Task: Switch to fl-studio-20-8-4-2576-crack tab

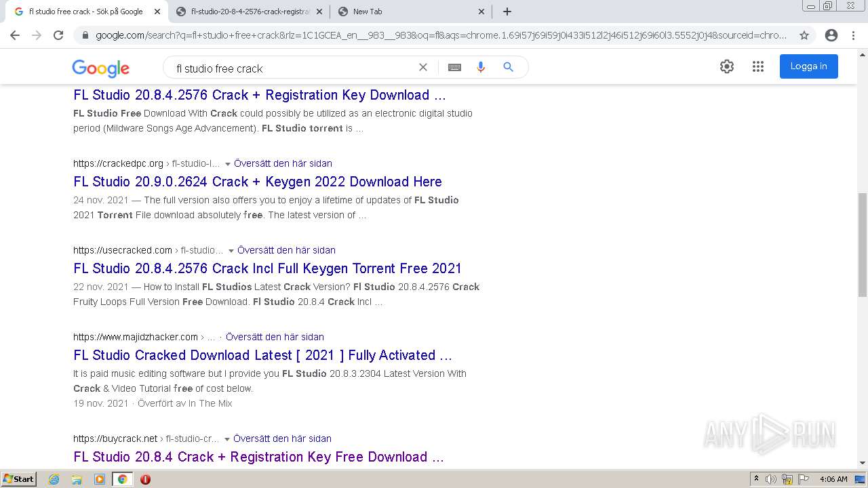Action: [x=248, y=12]
